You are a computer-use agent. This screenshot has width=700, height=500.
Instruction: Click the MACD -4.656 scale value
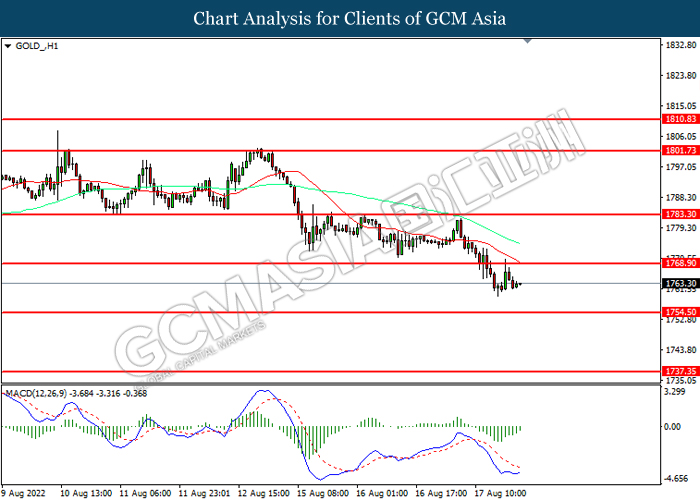[676, 479]
